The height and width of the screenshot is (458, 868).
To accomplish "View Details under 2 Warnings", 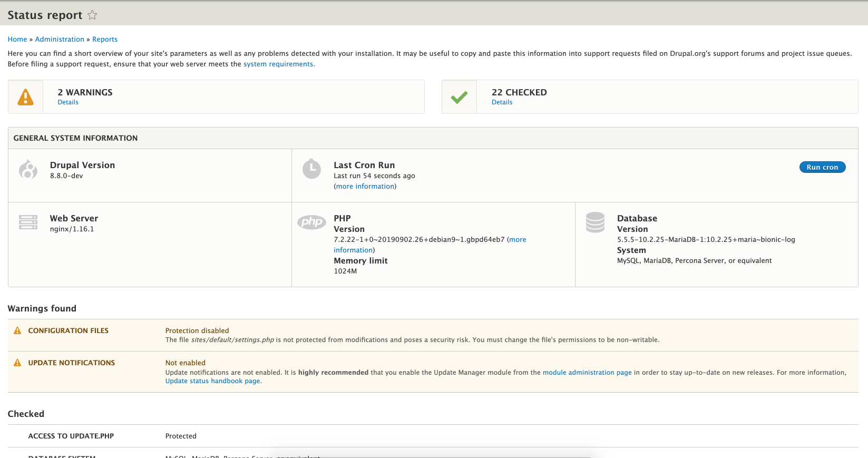I will 68,102.
